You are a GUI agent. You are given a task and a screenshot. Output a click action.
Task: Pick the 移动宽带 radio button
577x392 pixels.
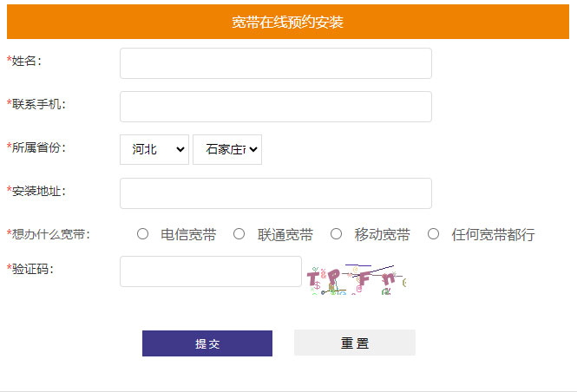(337, 234)
